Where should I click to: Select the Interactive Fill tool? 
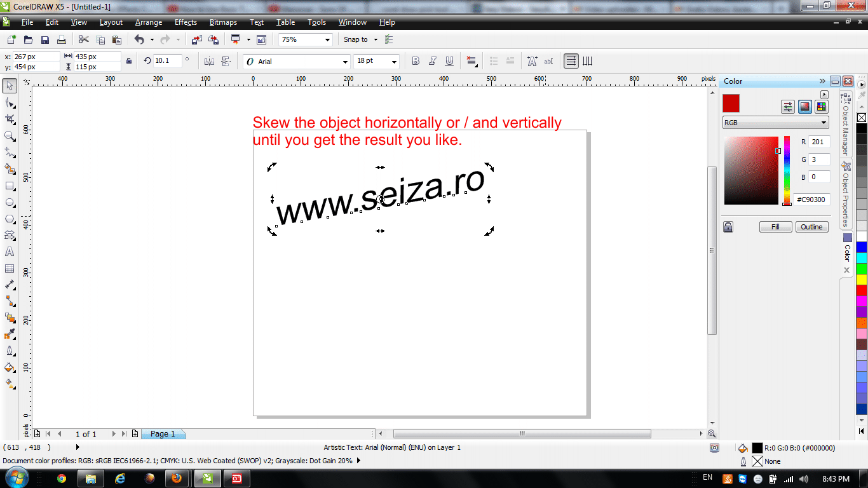(x=10, y=384)
